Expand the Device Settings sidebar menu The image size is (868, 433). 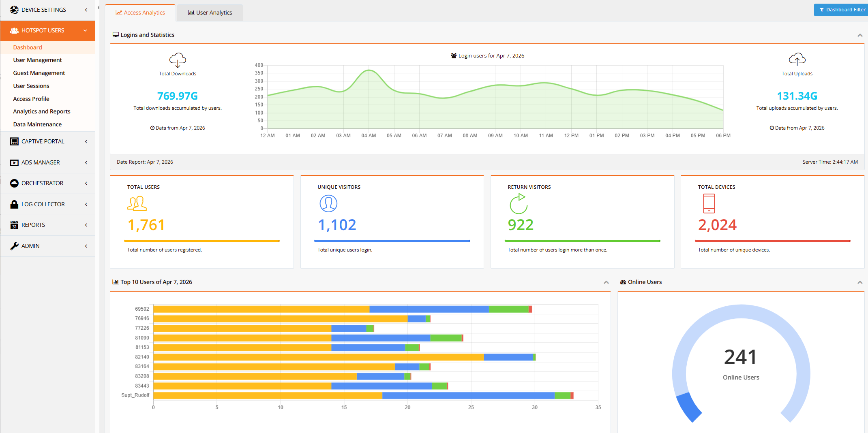pos(48,10)
